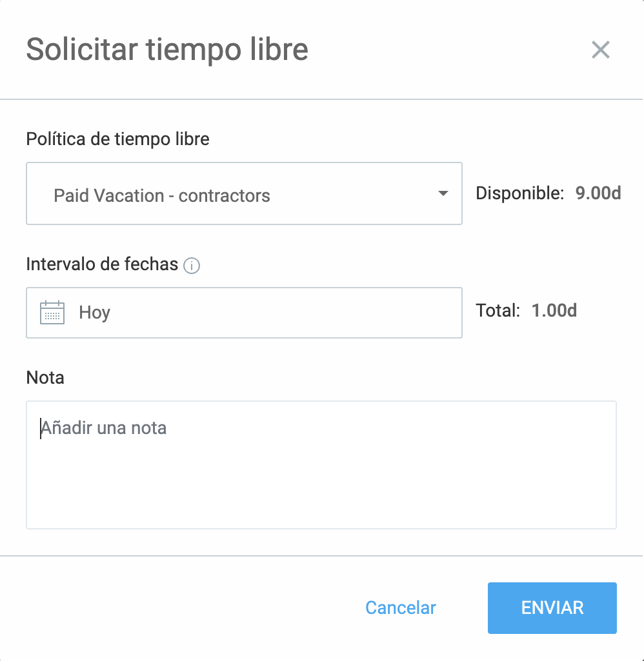Click the dropdown arrow on the policy selector
This screenshot has height=661, width=644.
(443, 193)
